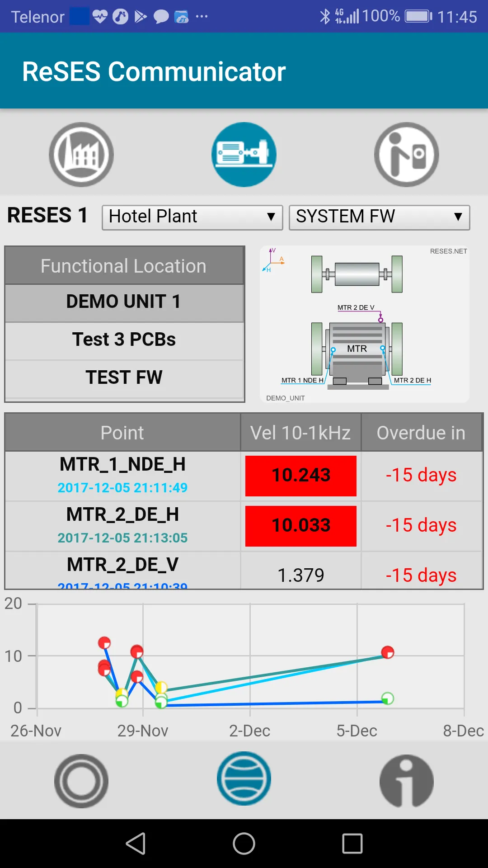Tap MTR 2 DE V label in diagram

coord(356,307)
